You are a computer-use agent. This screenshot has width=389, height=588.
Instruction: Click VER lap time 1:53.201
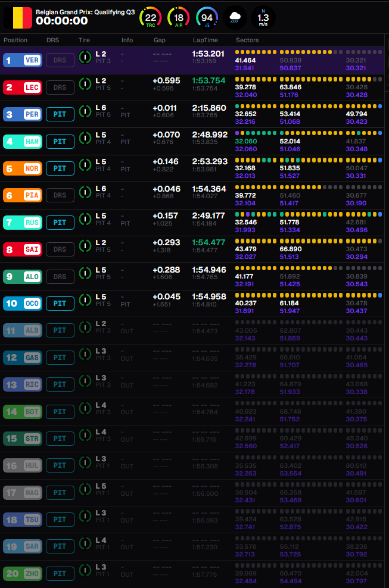coord(208,54)
